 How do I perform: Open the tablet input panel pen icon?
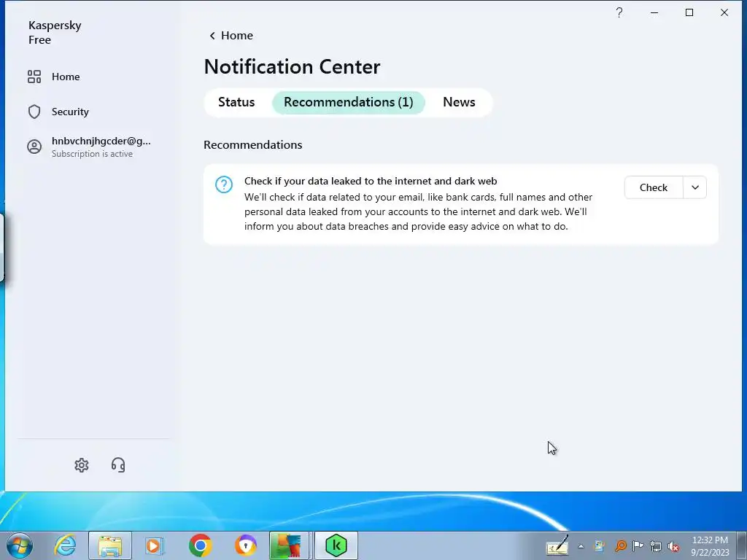point(557,545)
